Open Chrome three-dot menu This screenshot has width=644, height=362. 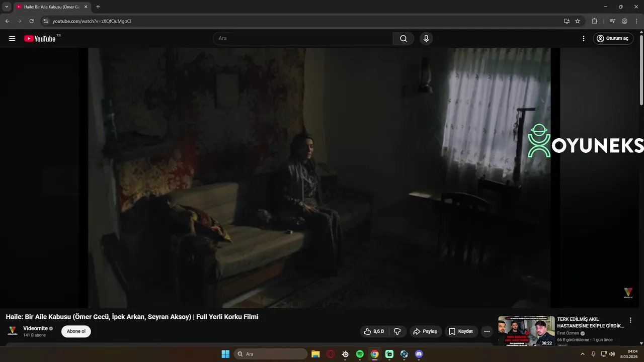pyautogui.click(x=636, y=21)
